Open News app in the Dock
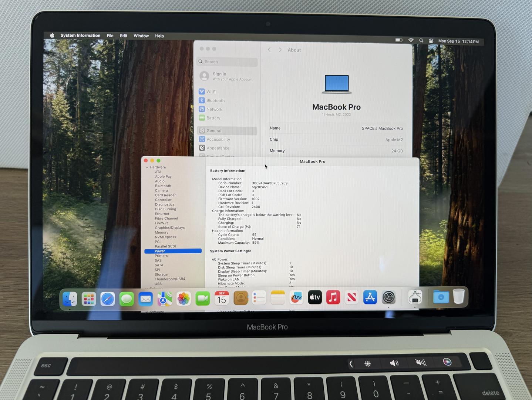 coord(351,297)
